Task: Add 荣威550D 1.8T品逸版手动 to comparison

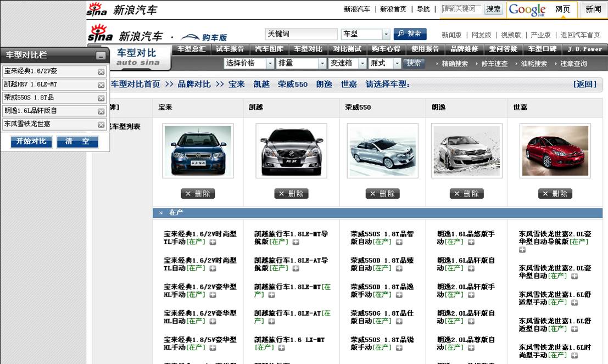Action: point(399,295)
